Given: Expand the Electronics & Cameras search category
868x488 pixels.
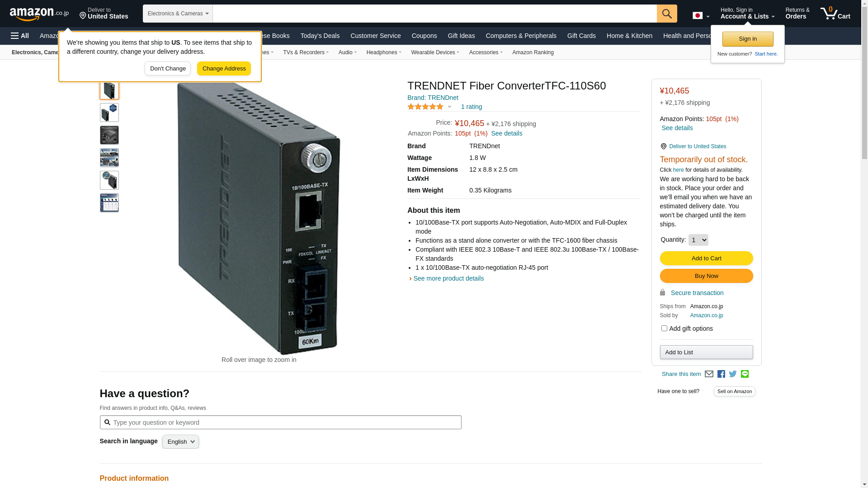Looking at the screenshot, I should [178, 14].
